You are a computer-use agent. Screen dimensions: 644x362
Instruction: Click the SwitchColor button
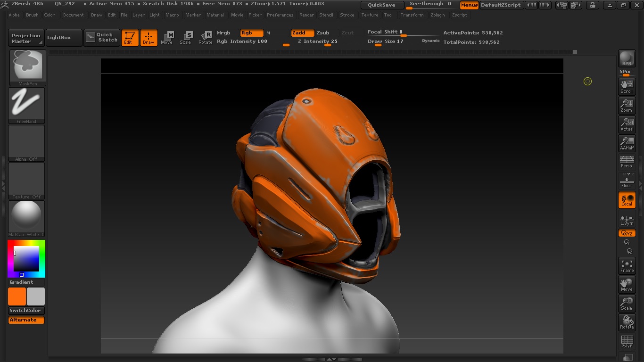click(x=26, y=311)
